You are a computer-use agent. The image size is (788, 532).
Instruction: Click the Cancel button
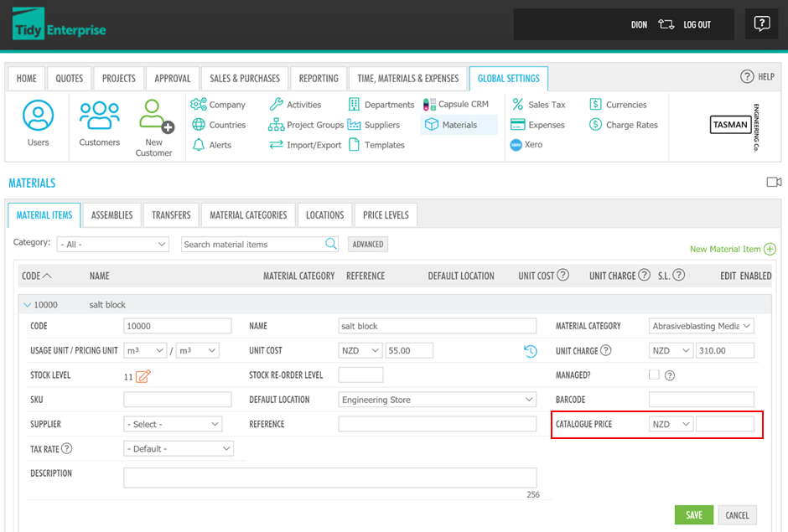(737, 515)
